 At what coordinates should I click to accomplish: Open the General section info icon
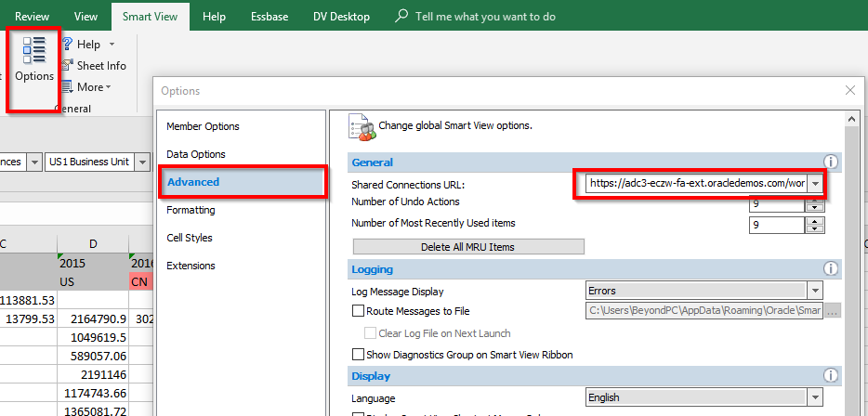(830, 162)
